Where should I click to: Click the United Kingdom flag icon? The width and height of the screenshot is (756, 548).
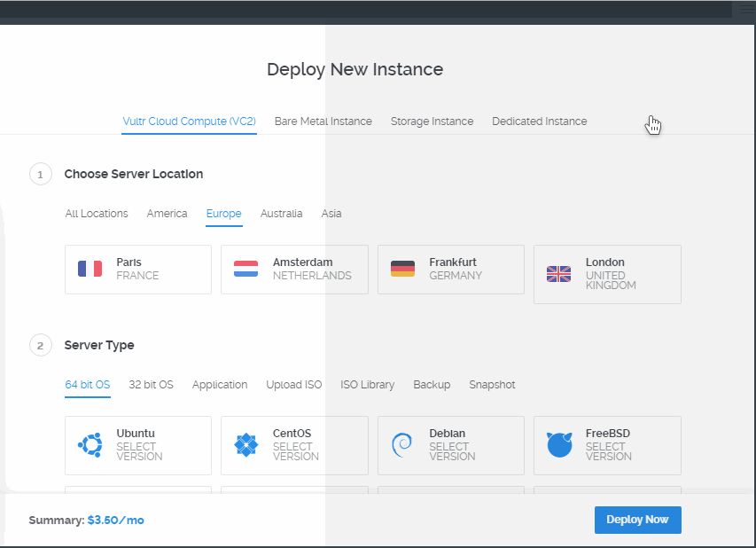[x=559, y=274]
